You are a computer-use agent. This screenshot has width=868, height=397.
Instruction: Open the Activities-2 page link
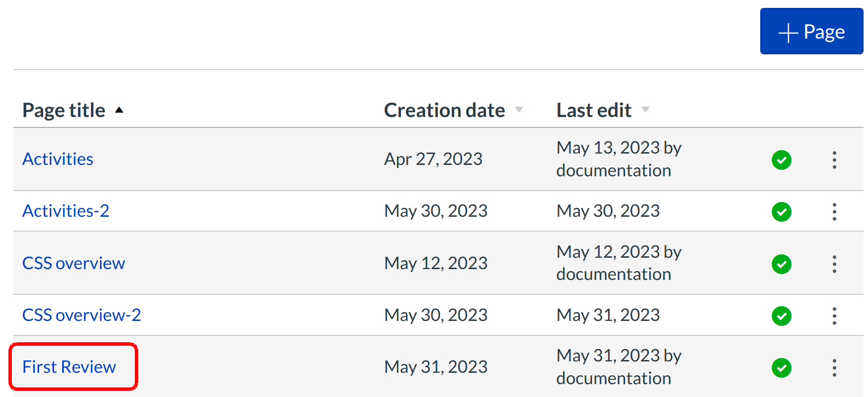click(x=66, y=211)
